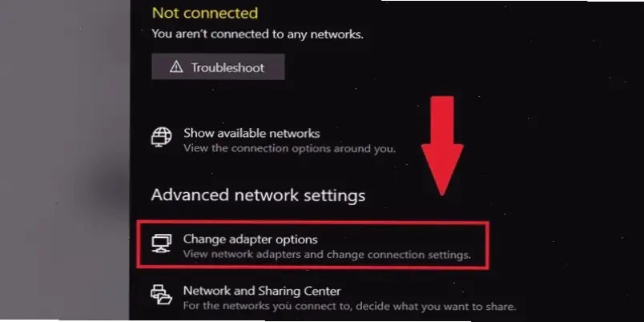Click the Change adapter options monitor icon

click(160, 244)
